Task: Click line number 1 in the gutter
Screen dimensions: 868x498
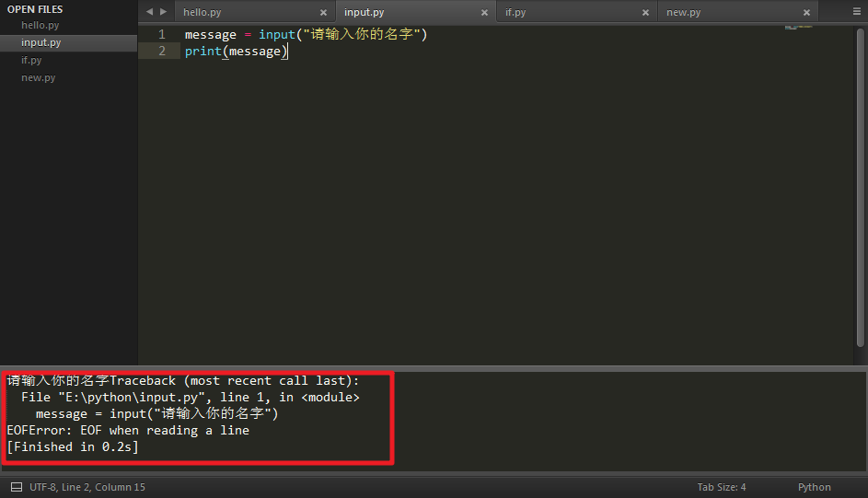Action: [x=162, y=34]
